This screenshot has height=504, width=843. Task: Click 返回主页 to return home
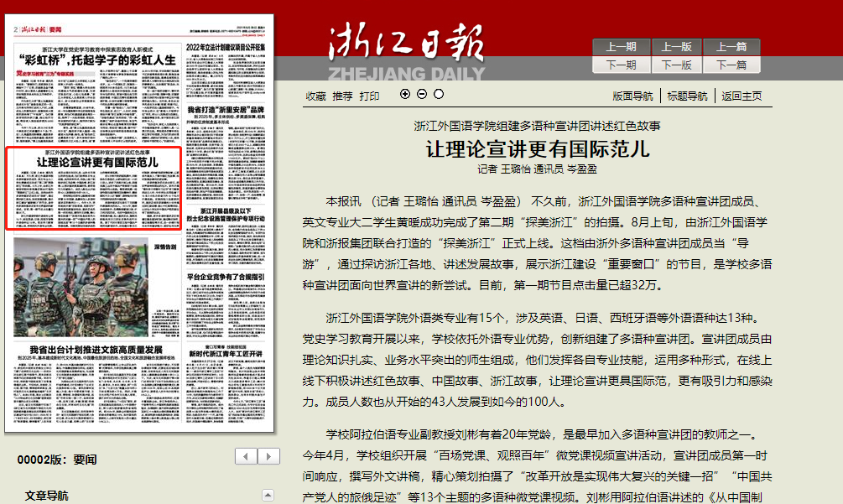pos(742,96)
